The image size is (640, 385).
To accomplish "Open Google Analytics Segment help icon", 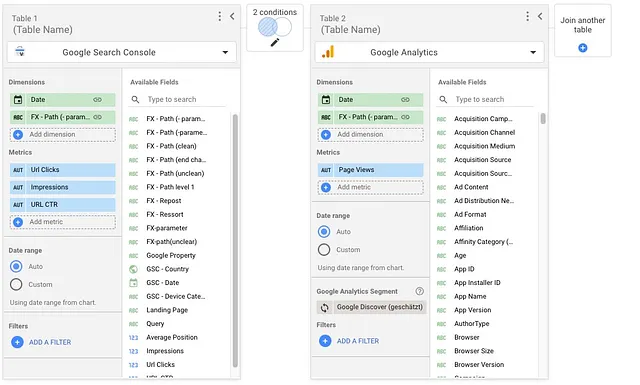I will 419,291.
